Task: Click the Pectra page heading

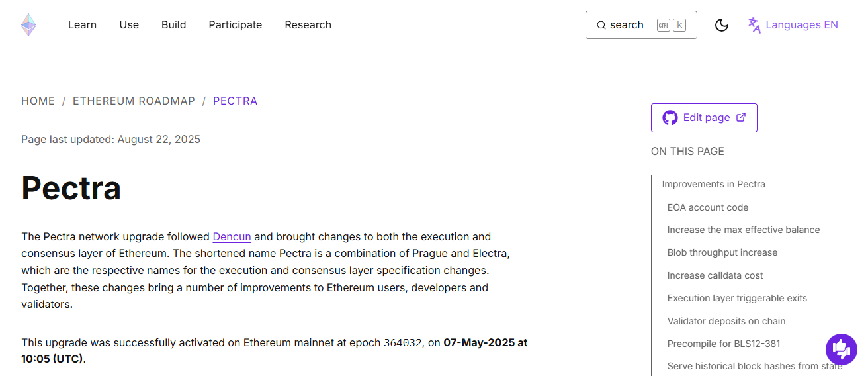Action: coord(71,188)
